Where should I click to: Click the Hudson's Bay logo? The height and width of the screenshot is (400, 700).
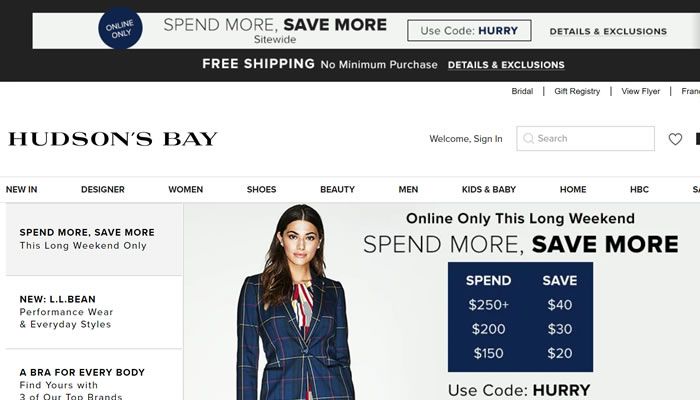112,139
